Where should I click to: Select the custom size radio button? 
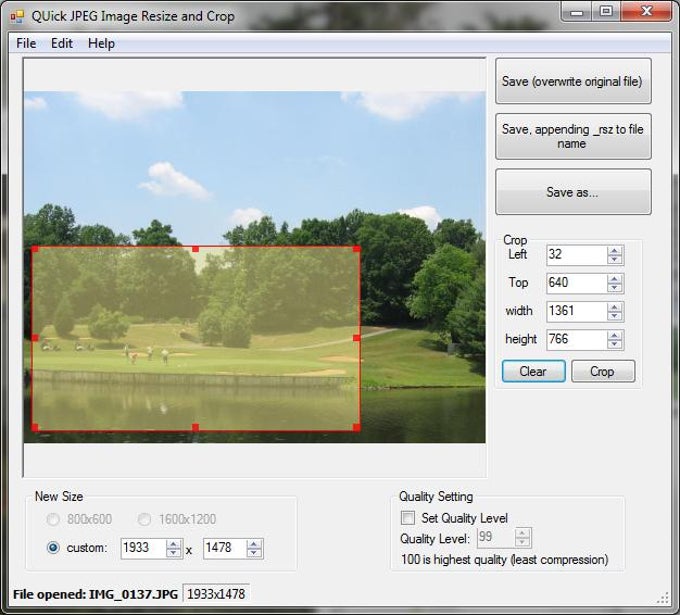pyautogui.click(x=53, y=547)
